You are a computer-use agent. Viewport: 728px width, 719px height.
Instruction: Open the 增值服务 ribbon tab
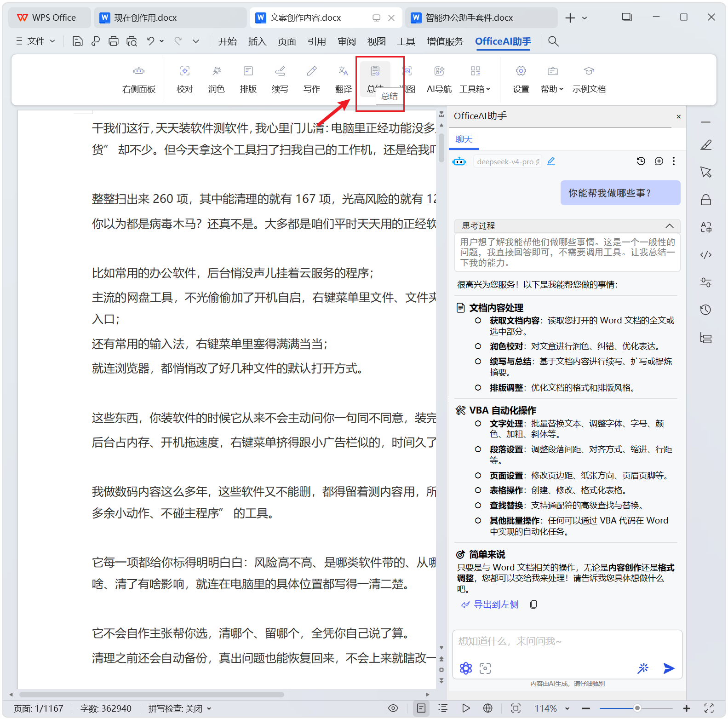coord(445,41)
